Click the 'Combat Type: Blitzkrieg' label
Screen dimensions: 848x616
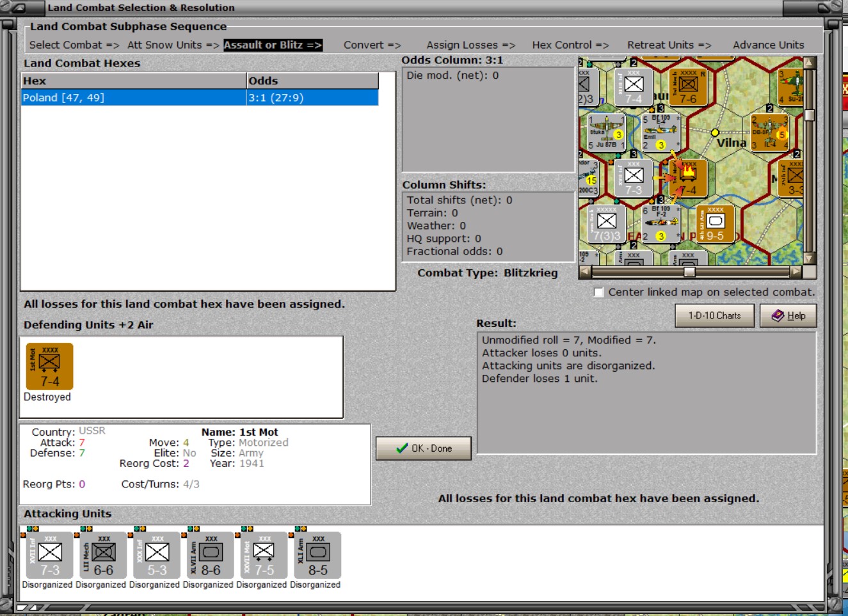click(488, 273)
